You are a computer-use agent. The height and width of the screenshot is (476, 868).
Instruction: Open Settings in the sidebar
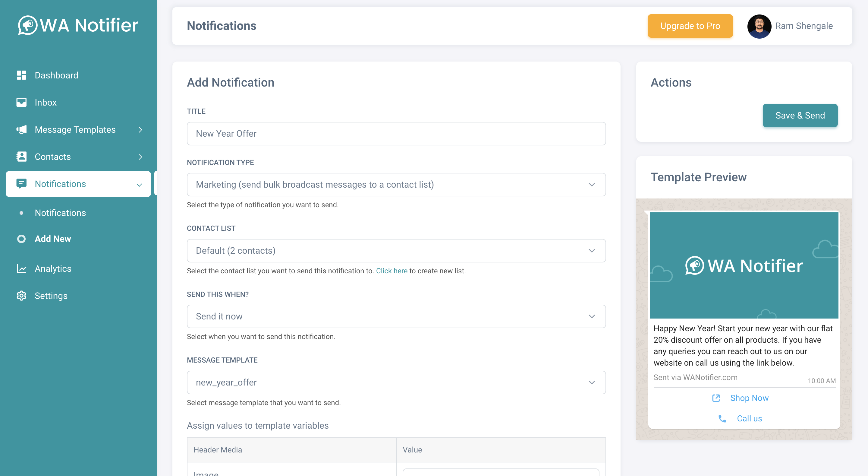point(51,296)
